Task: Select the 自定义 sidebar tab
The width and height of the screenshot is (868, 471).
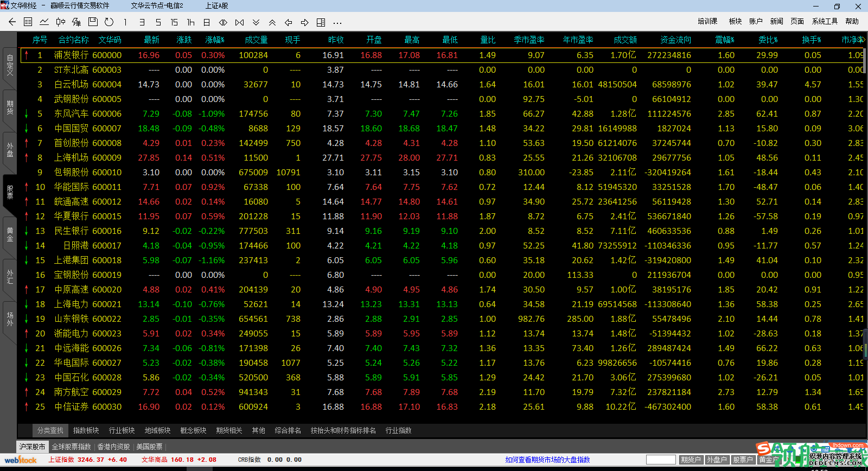Action: click(9, 65)
